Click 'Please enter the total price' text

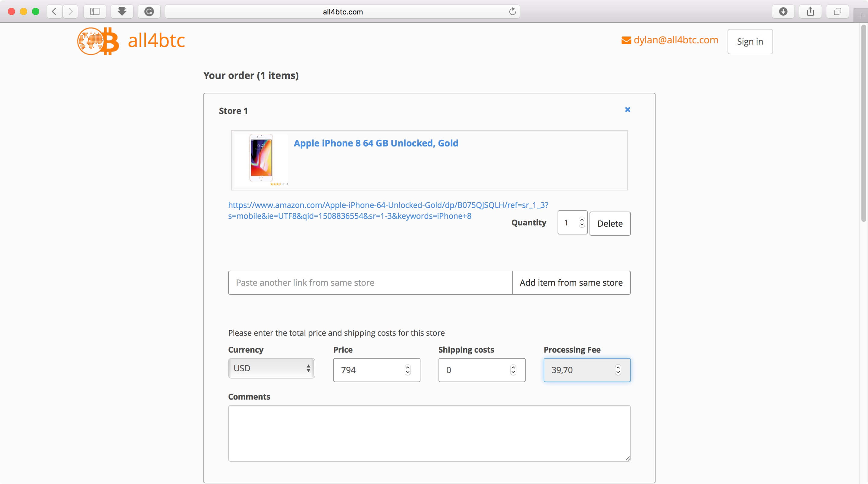click(336, 333)
